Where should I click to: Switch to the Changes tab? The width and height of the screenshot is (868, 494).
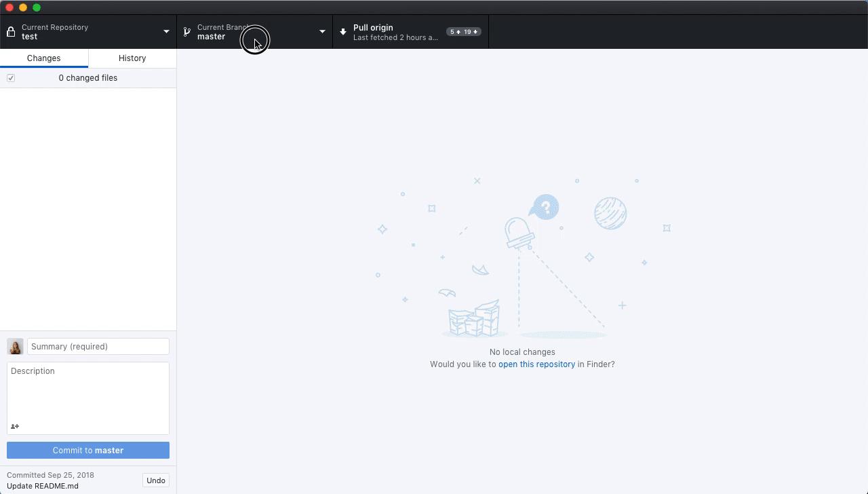(x=44, y=58)
